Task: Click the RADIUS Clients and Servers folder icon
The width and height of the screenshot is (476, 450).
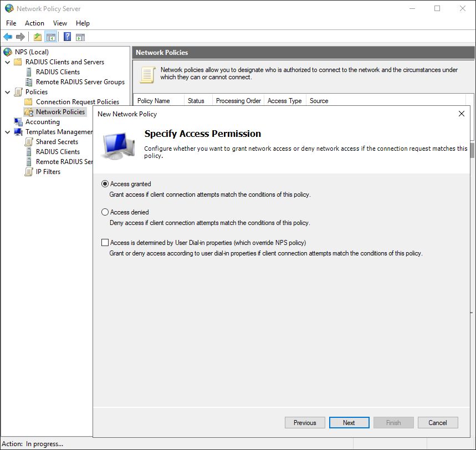Action: coord(18,62)
